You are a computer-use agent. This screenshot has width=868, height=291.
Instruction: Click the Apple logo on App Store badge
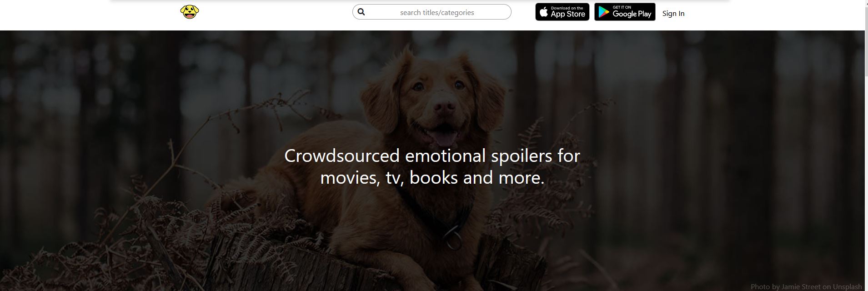(544, 12)
